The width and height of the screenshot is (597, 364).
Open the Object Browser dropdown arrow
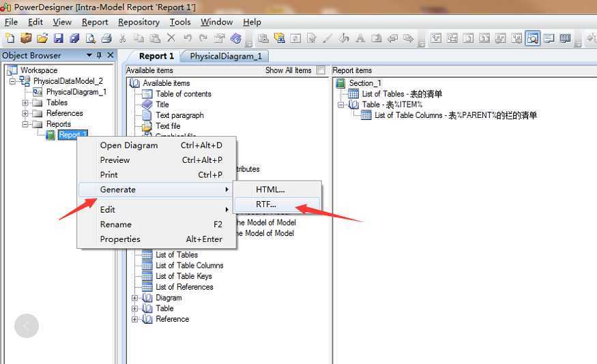(x=89, y=55)
